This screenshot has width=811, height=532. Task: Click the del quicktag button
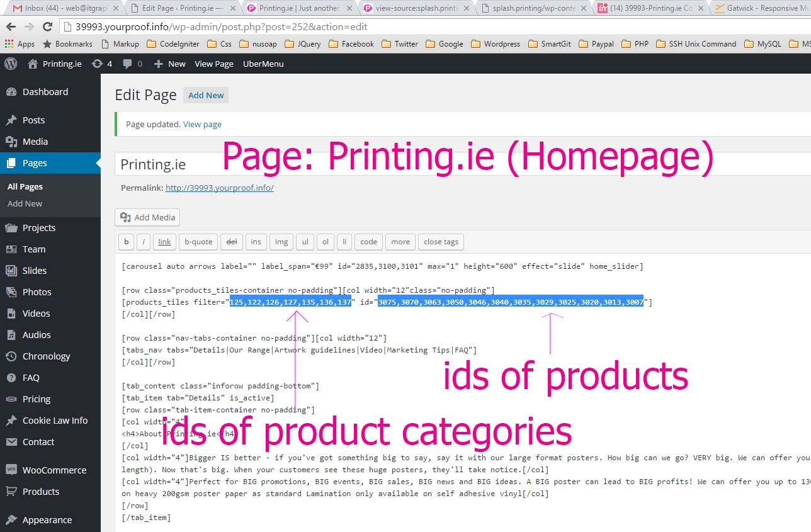pos(231,242)
